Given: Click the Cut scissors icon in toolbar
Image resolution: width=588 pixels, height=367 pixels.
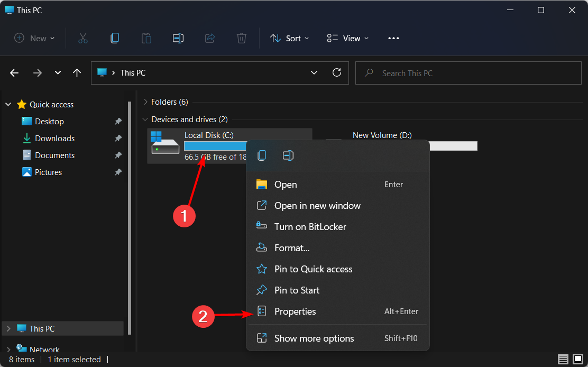Looking at the screenshot, I should point(83,38).
